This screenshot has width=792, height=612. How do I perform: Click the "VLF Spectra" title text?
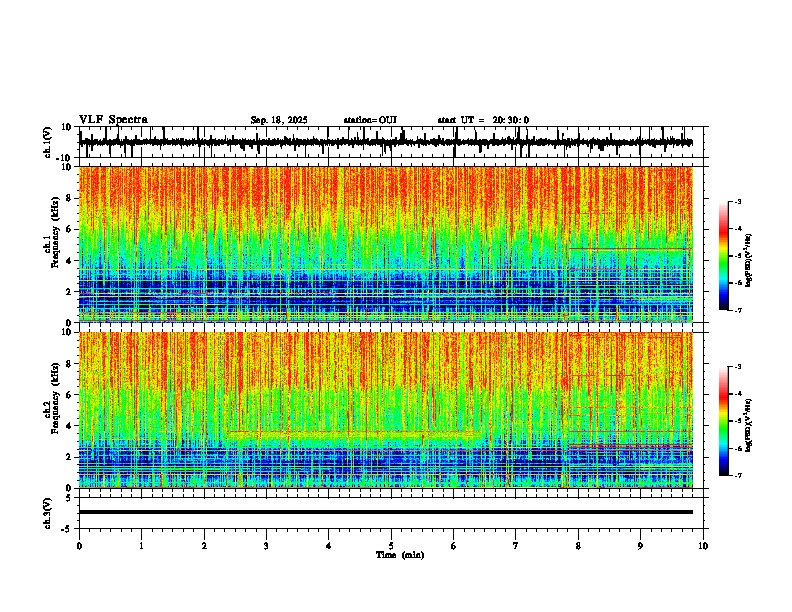pos(113,120)
